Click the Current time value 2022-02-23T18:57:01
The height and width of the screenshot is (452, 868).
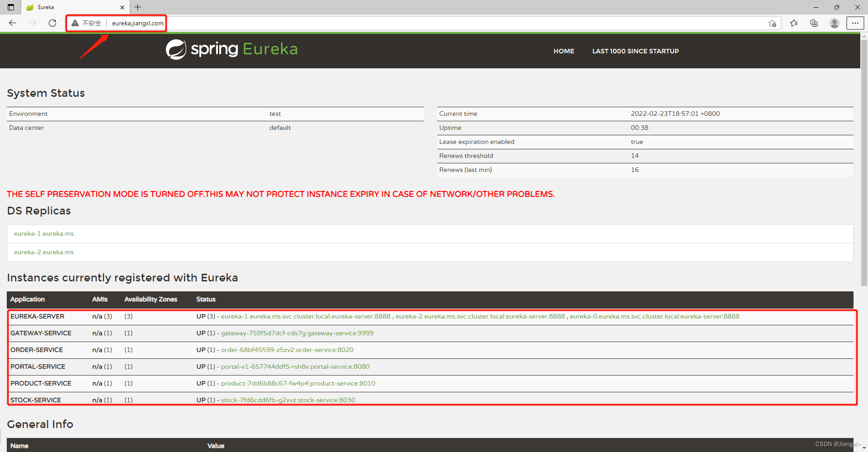675,114
